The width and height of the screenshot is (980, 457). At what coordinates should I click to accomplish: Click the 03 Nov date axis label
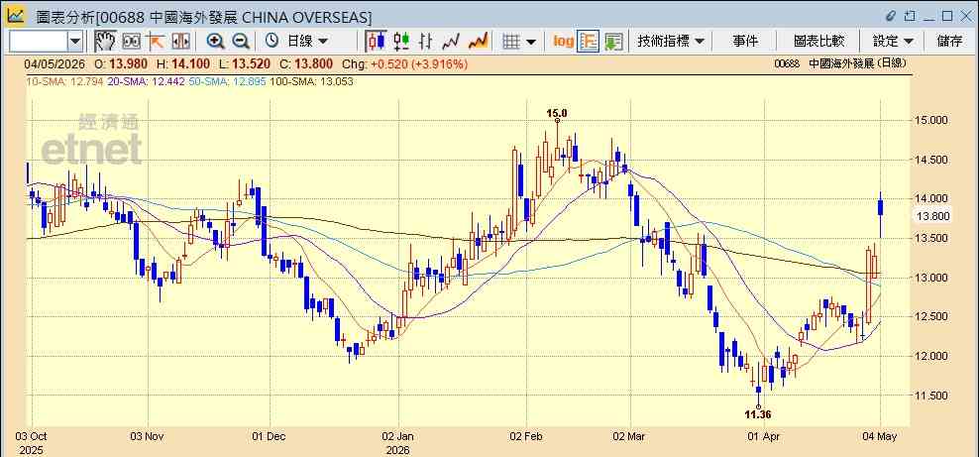(149, 436)
